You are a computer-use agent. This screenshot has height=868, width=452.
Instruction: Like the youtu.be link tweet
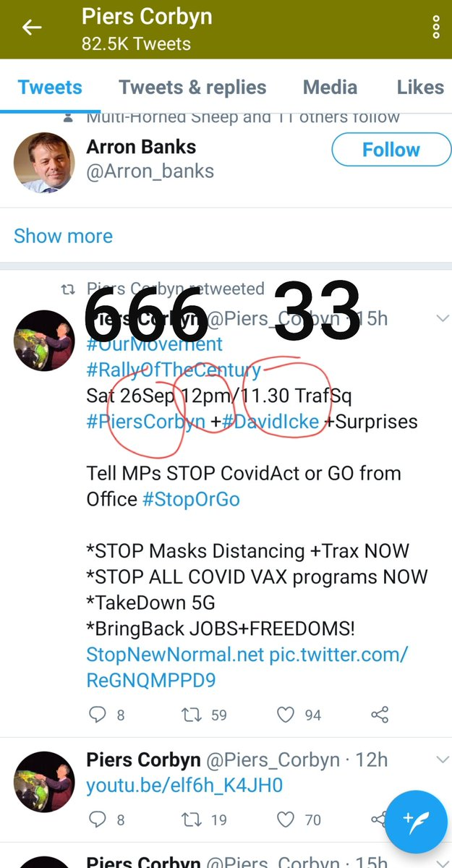pos(286,820)
